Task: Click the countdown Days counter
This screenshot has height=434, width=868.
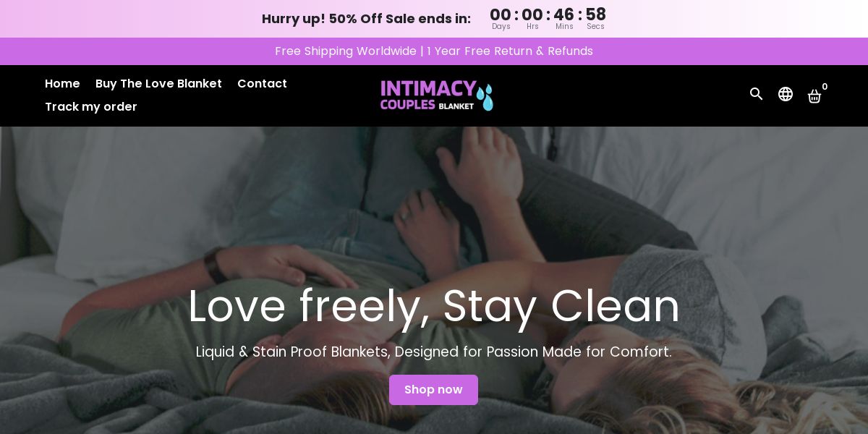Action: (501, 19)
